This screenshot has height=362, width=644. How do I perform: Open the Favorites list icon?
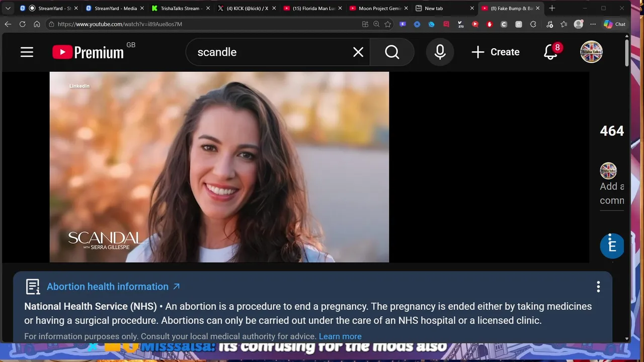pyautogui.click(x=563, y=24)
